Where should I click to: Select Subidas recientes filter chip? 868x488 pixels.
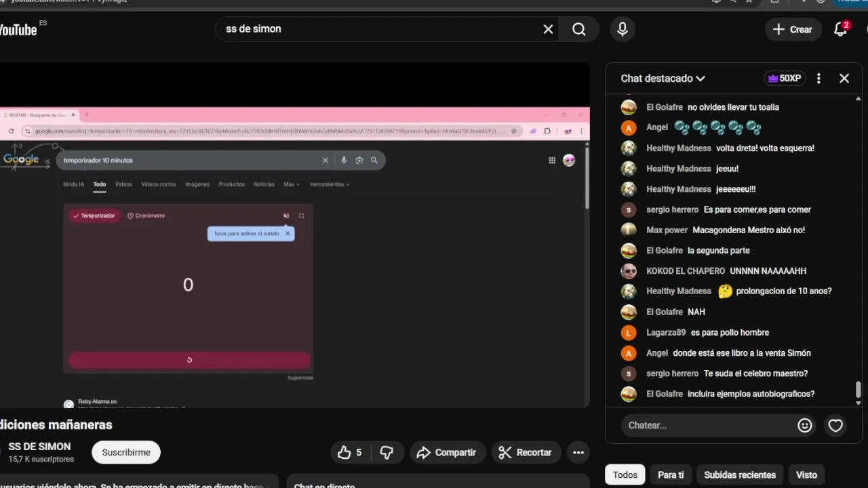click(x=740, y=474)
